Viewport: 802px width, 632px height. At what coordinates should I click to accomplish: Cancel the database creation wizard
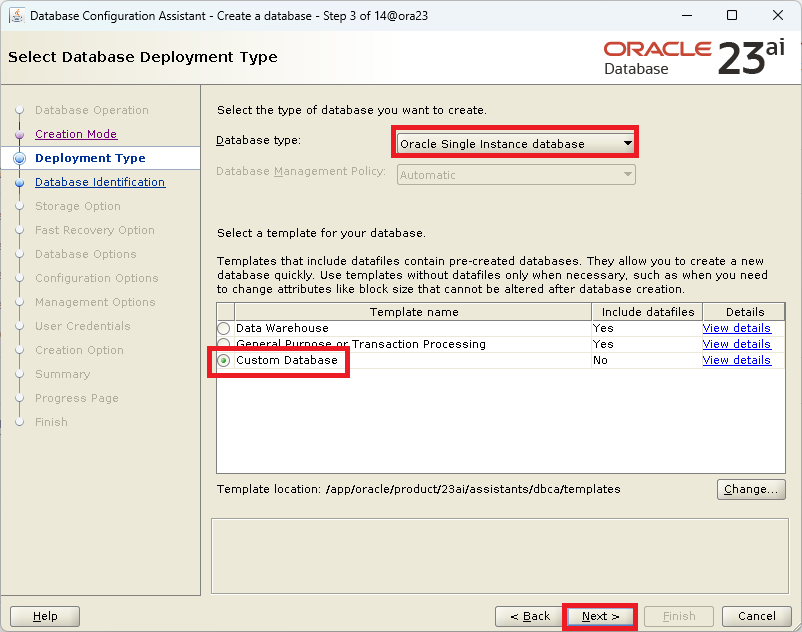coord(756,616)
